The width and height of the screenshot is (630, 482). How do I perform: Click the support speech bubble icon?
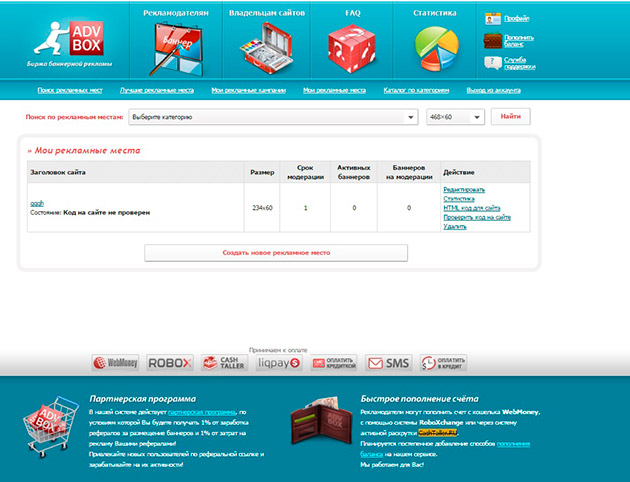click(x=493, y=63)
